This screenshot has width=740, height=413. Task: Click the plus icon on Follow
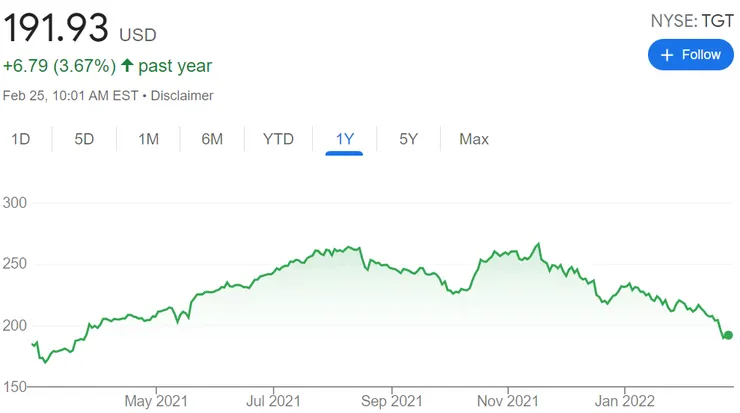tap(667, 55)
